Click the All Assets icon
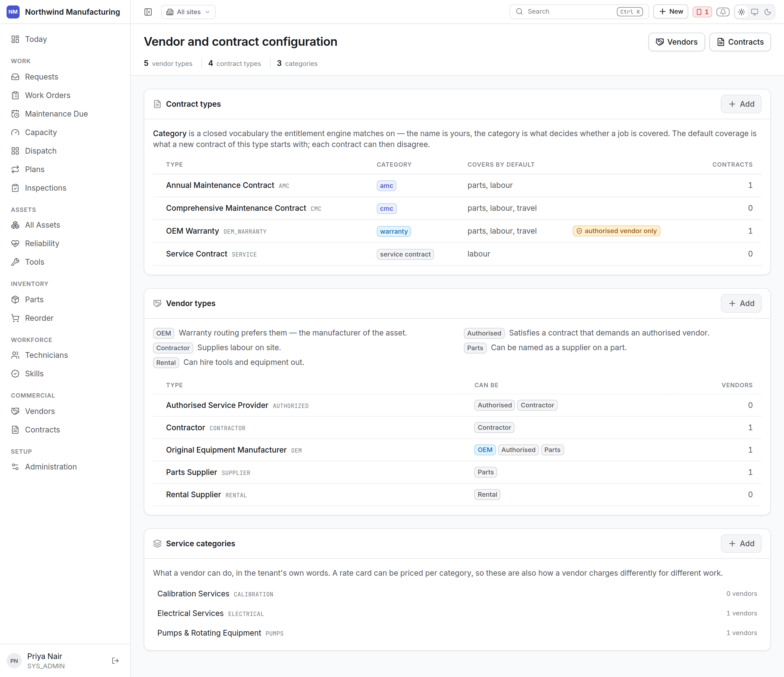 click(15, 225)
